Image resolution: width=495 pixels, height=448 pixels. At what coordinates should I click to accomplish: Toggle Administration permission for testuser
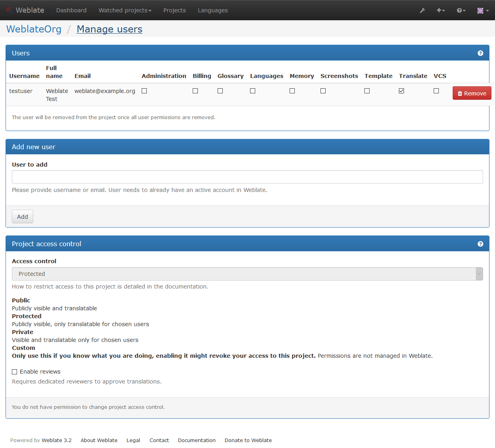144,91
